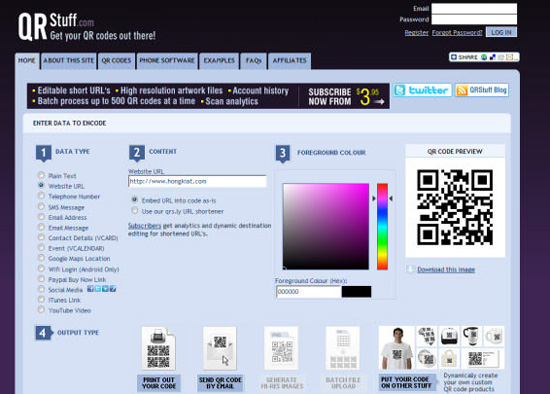Image resolution: width=550 pixels, height=394 pixels.
Task: Click the QRStuff Blog RSS icon
Action: (462, 91)
